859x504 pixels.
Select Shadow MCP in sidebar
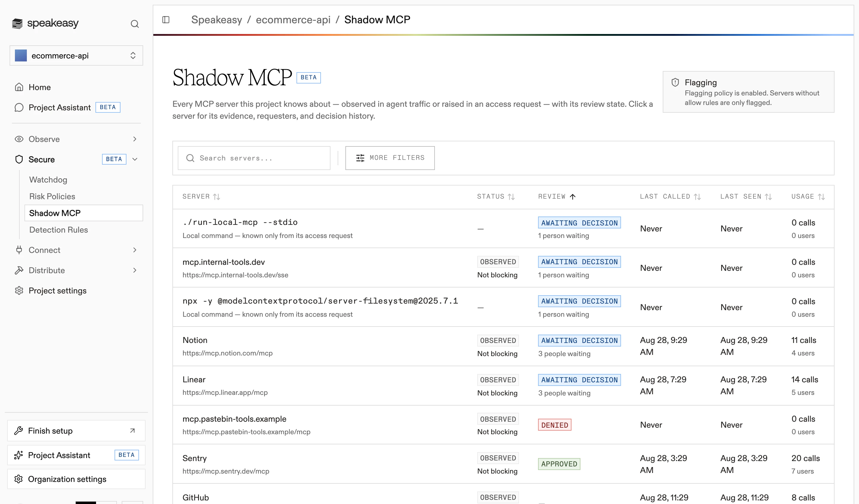click(x=84, y=213)
